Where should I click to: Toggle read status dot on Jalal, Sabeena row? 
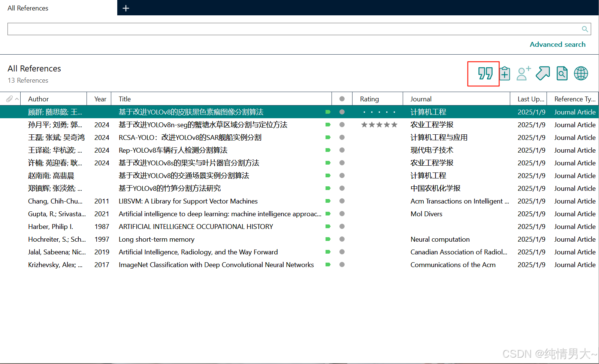pos(342,252)
